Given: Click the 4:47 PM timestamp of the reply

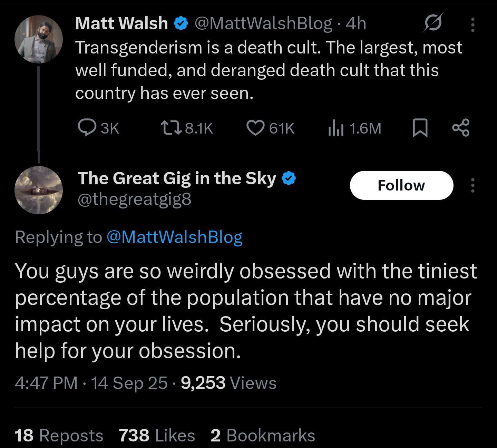Looking at the screenshot, I should tap(46, 383).
